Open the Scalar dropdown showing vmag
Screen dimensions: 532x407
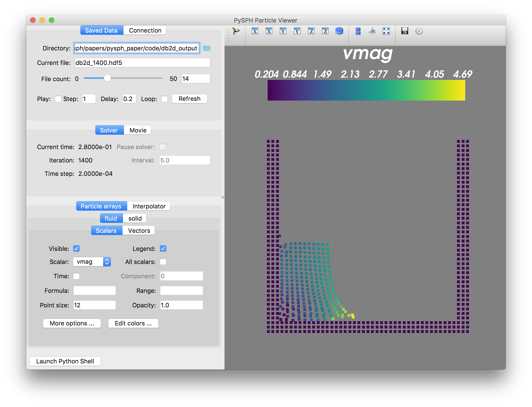(92, 262)
